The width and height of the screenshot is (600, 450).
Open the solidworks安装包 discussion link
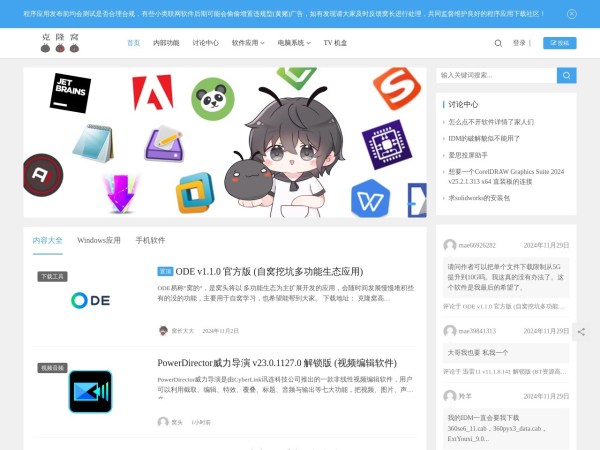click(479, 198)
